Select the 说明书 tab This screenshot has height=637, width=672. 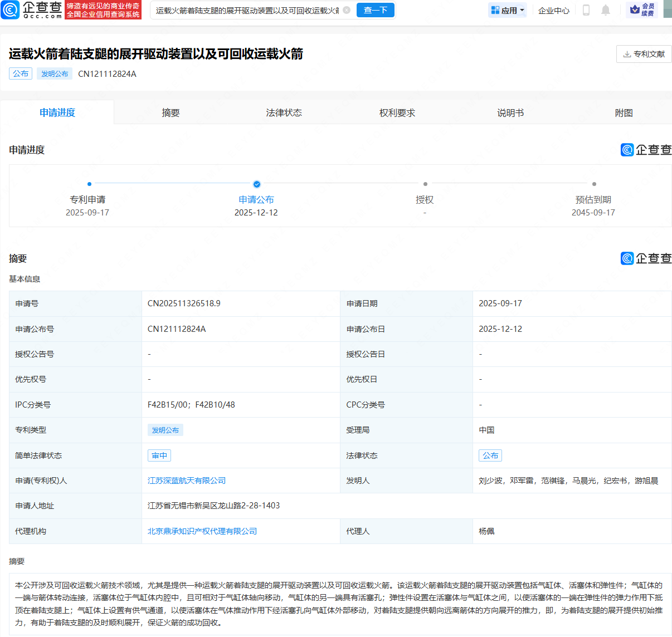[x=510, y=112]
